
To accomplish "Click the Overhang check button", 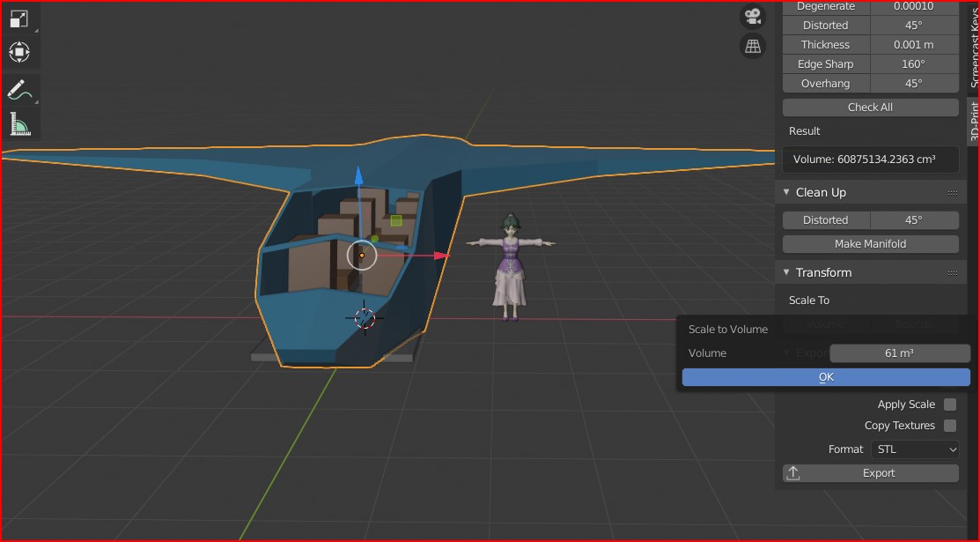I will click(826, 83).
